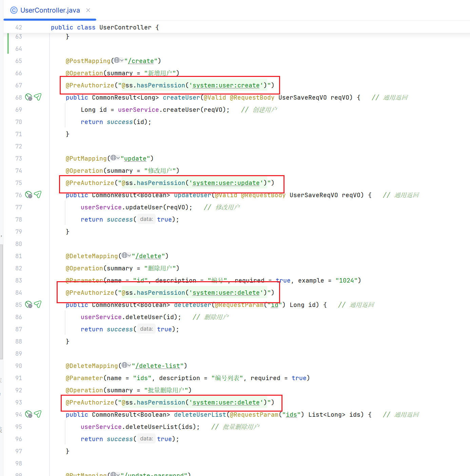Click the Java class icon on UserController.java tab
This screenshot has height=476, width=470.
[x=14, y=10]
